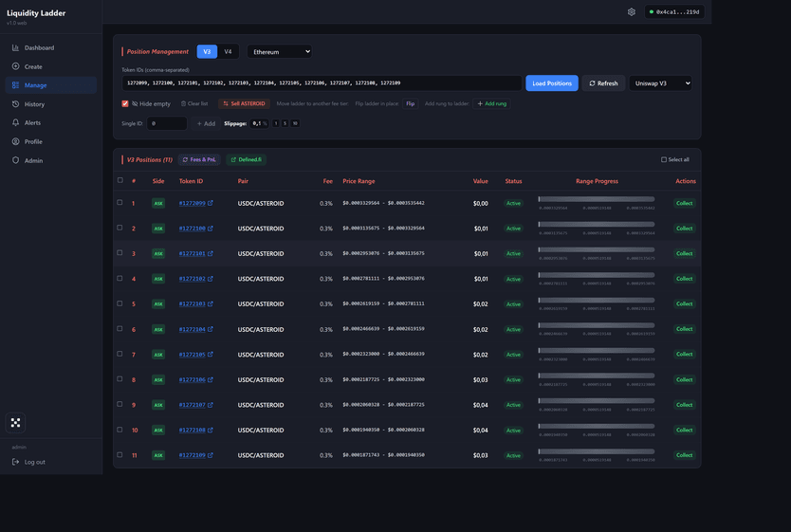This screenshot has height=532, width=791.
Task: Click the Add rung button
Action: [x=492, y=104]
